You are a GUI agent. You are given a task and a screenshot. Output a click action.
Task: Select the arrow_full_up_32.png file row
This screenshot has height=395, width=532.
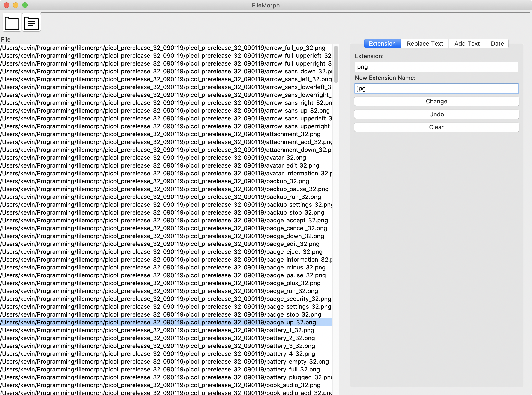tap(166, 48)
